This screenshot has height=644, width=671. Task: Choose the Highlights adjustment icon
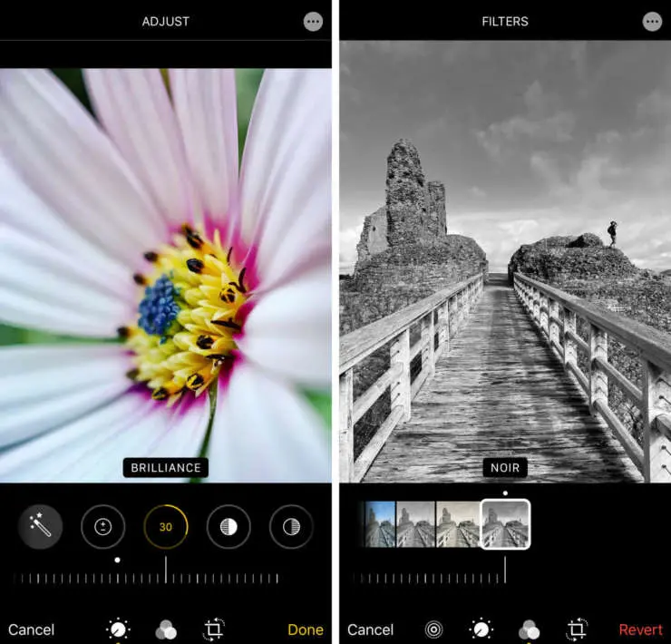click(229, 527)
